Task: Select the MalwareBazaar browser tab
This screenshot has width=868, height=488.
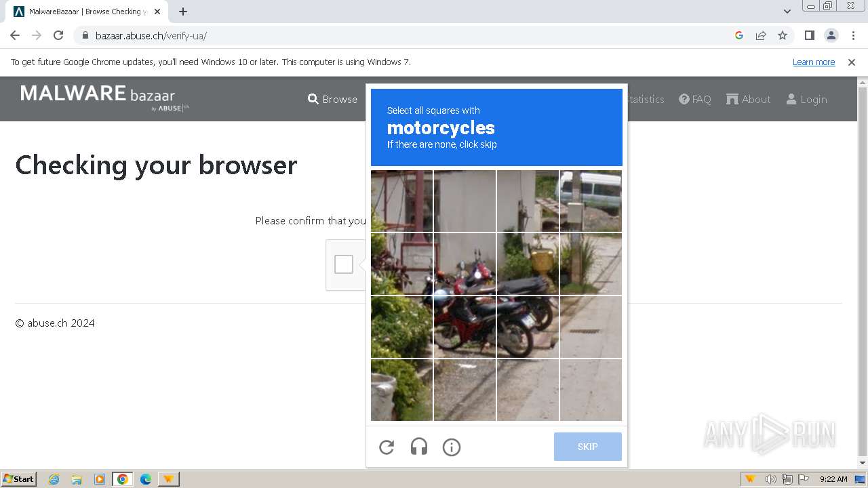Action: tap(88, 12)
